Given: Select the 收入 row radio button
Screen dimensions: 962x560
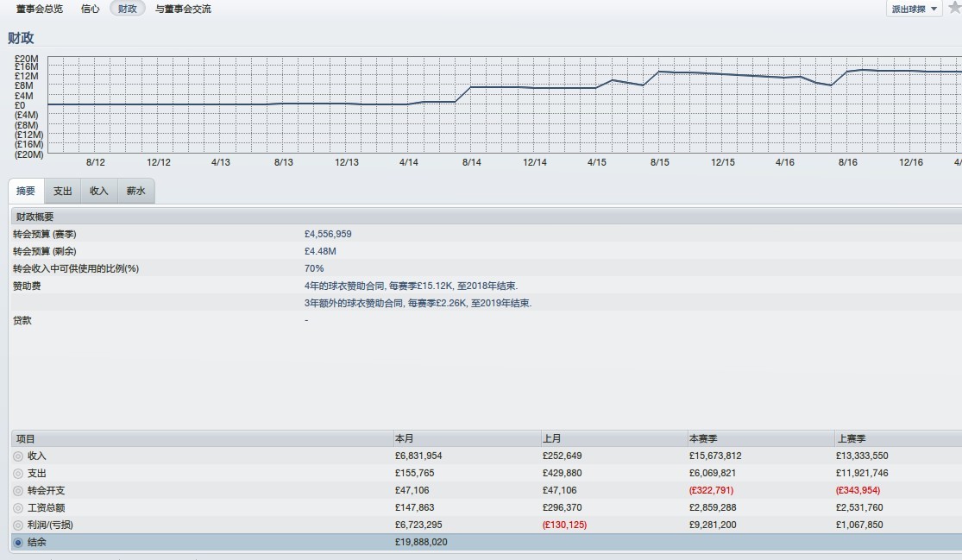Looking at the screenshot, I should pyautogui.click(x=18, y=456).
